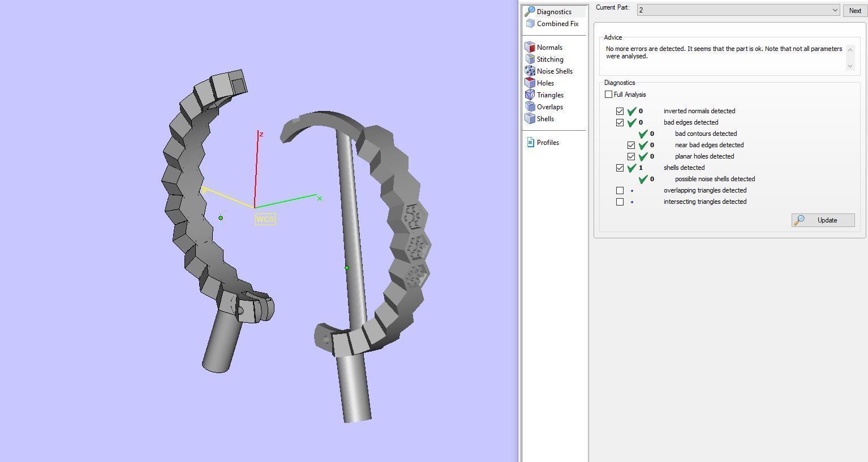
Task: Select the Overlaps fix page
Action: click(x=544, y=107)
